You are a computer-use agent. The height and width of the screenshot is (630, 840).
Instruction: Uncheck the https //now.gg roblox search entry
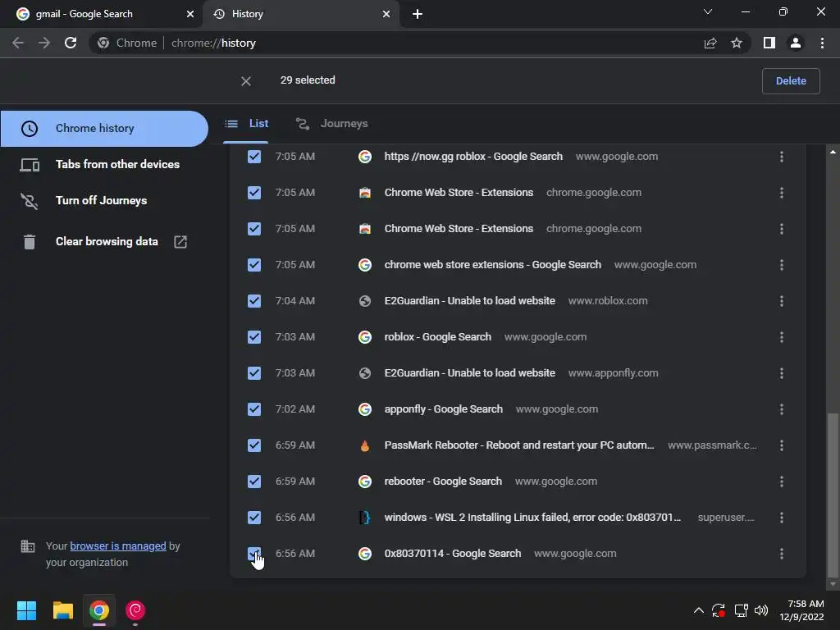(254, 157)
